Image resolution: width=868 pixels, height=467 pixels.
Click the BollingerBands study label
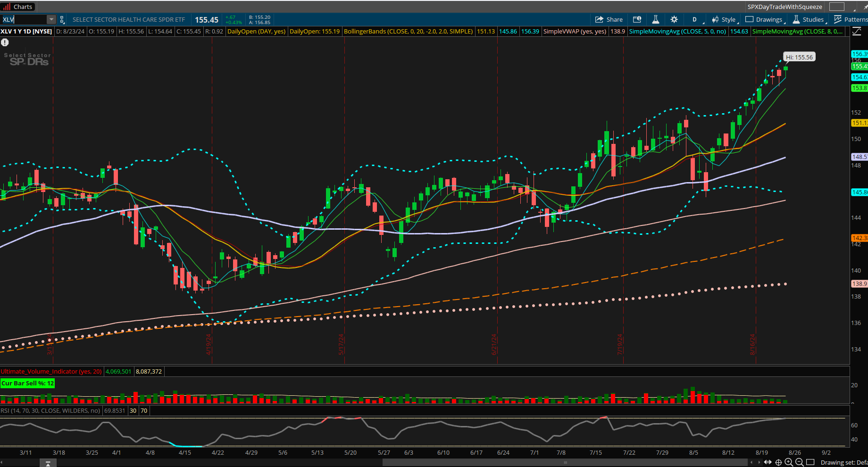tap(408, 32)
